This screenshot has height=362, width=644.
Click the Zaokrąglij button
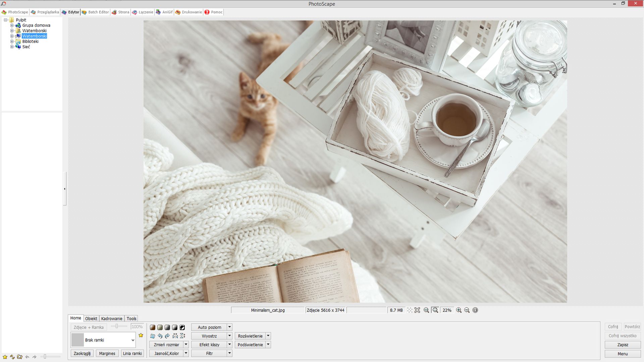tap(82, 354)
